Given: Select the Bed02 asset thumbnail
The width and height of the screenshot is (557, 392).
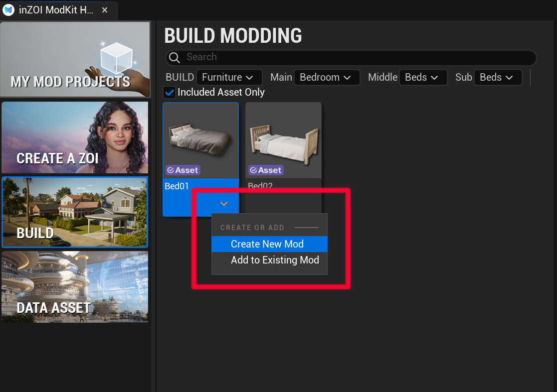Looking at the screenshot, I should tap(283, 140).
